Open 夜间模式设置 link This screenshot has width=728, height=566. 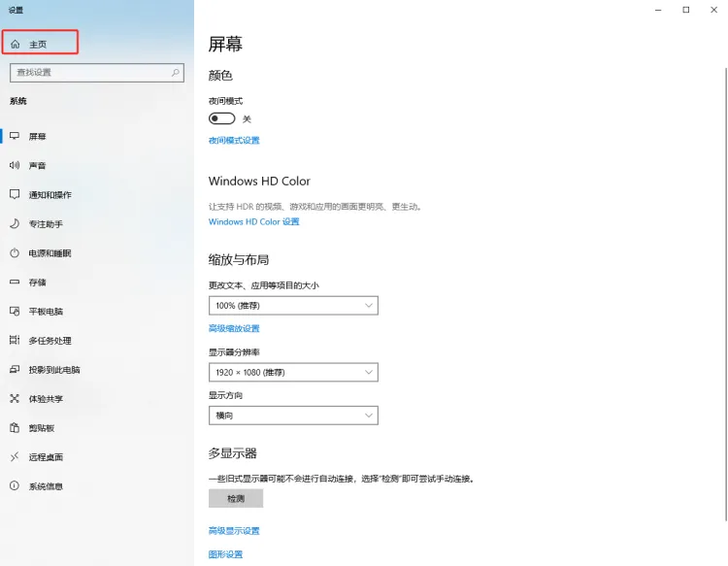click(x=234, y=140)
